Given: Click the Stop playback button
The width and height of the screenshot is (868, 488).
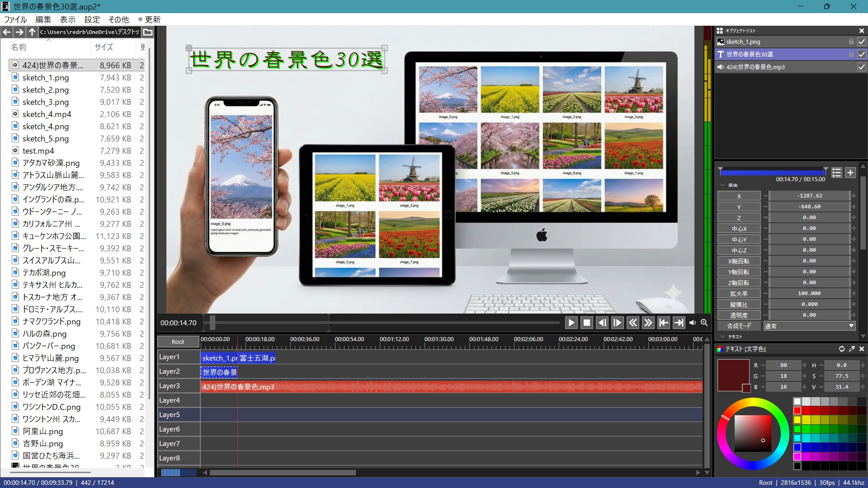Looking at the screenshot, I should click(587, 323).
